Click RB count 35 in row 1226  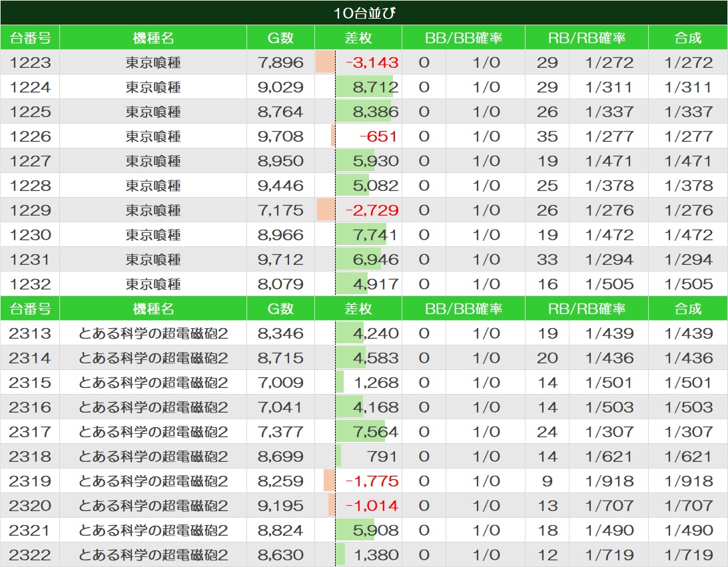click(x=547, y=136)
